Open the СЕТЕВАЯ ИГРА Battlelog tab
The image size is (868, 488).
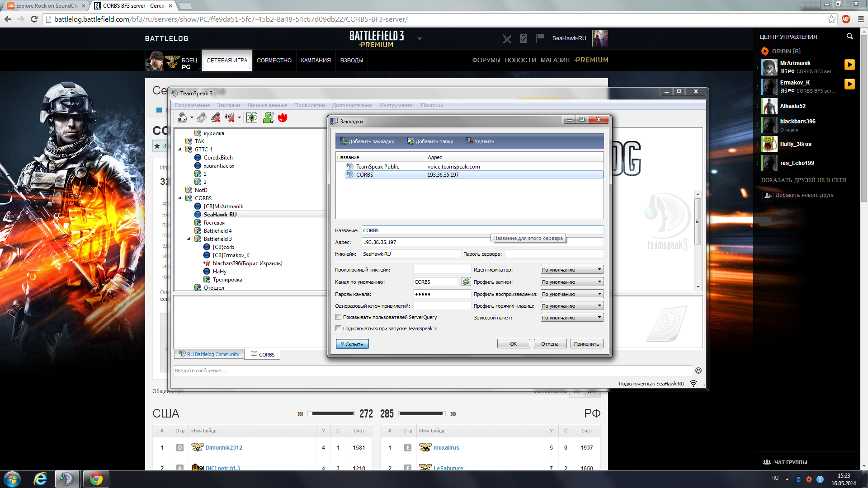[x=227, y=60]
